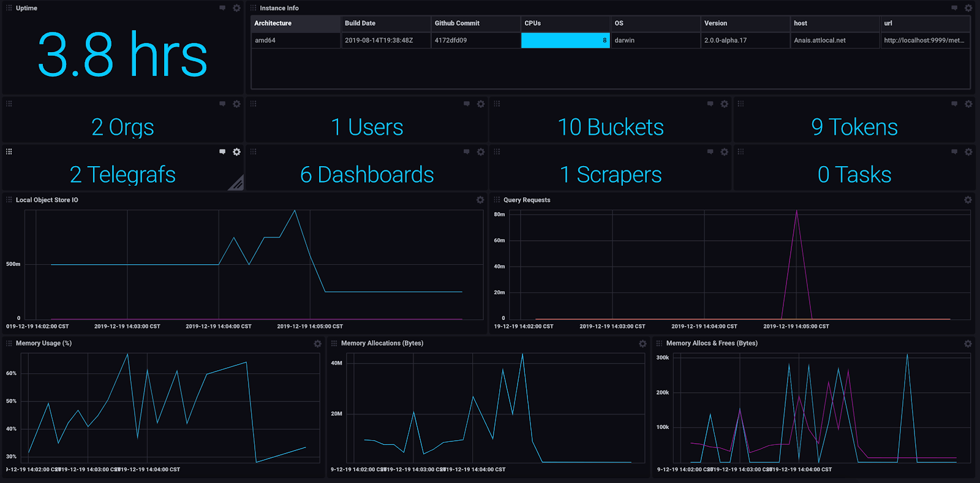Open the gear menu on the Dashboards cell

coord(481,152)
